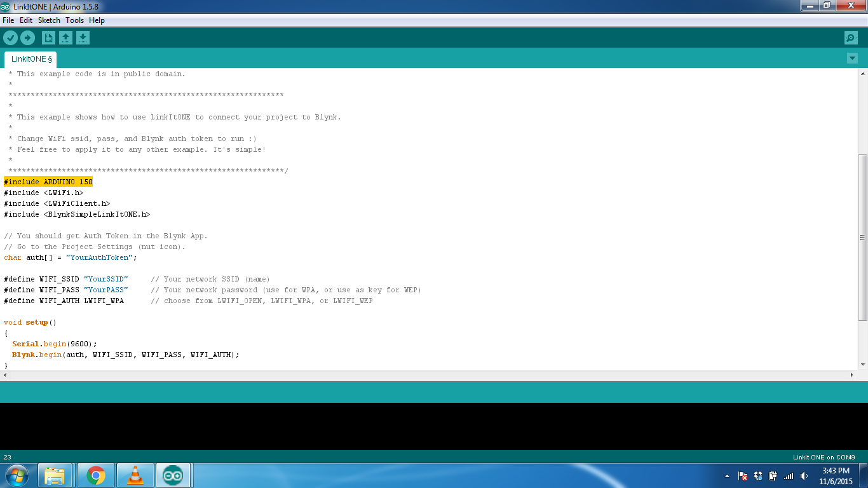Select the LinkItONE sketch tab
The height and width of the screenshot is (488, 868).
click(31, 59)
